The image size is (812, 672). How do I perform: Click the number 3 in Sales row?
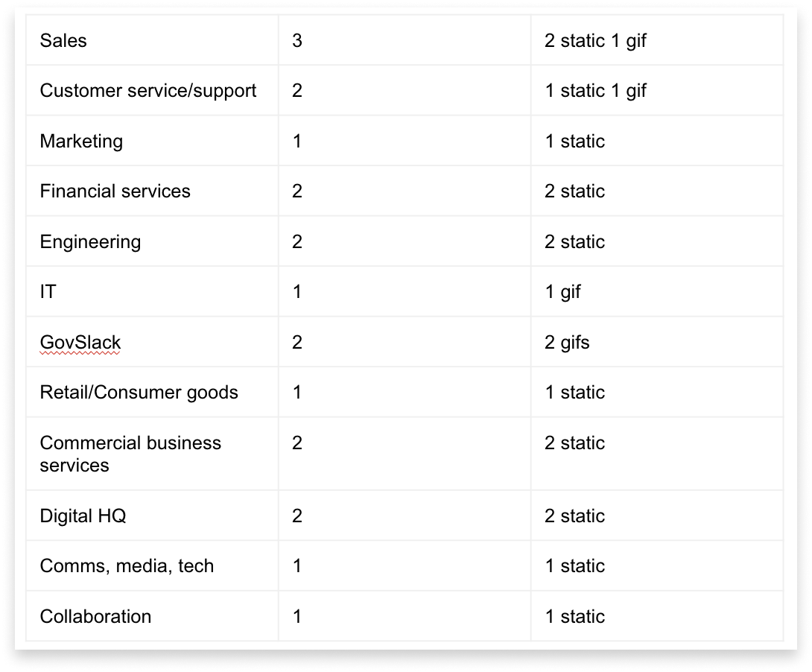coord(297,40)
